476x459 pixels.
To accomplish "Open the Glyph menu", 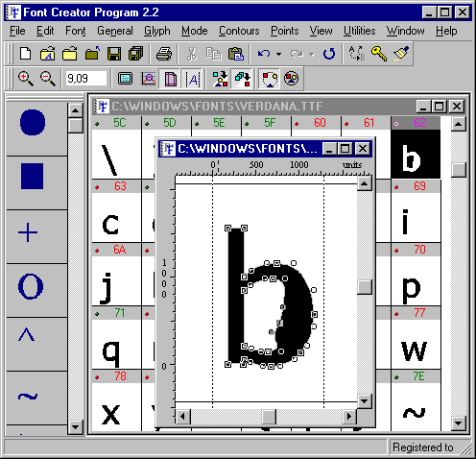I will tap(157, 31).
